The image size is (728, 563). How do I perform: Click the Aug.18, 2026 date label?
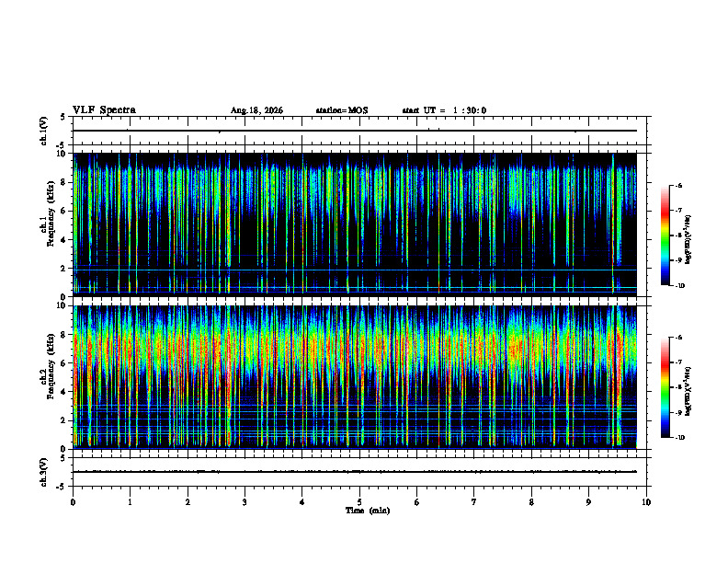pos(256,110)
